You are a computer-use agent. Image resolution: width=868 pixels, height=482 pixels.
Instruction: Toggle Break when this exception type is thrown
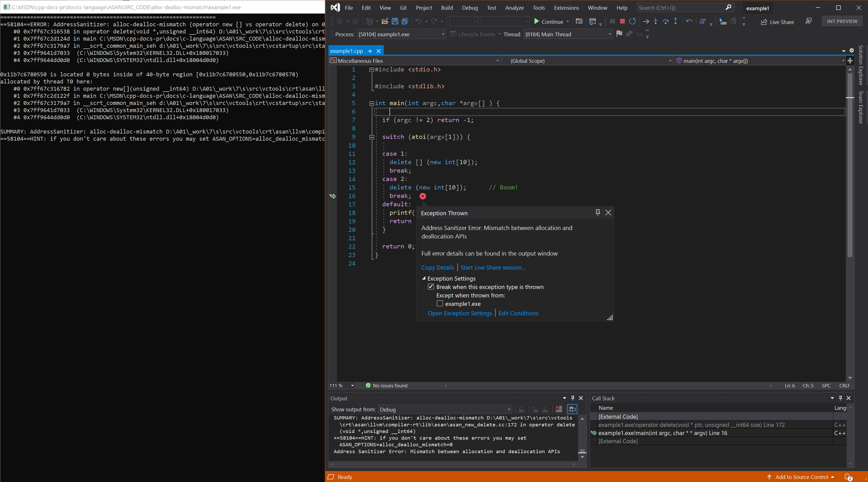point(431,287)
